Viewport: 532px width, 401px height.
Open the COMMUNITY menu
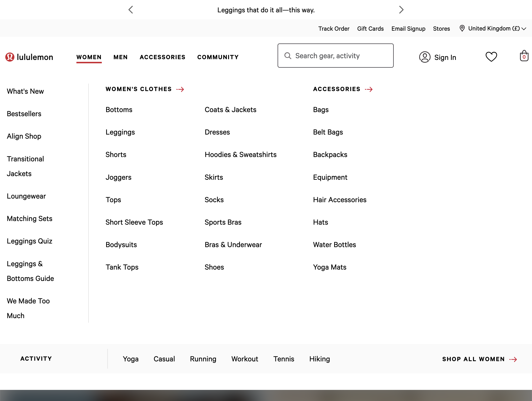(217, 57)
